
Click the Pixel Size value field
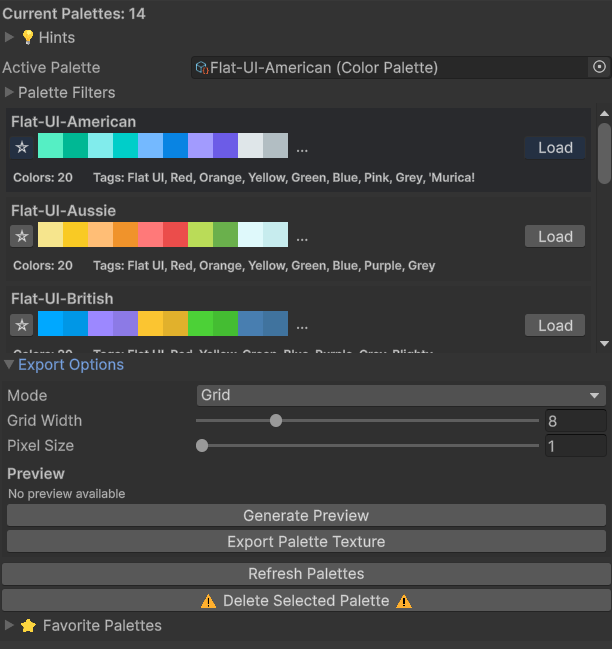click(576, 446)
